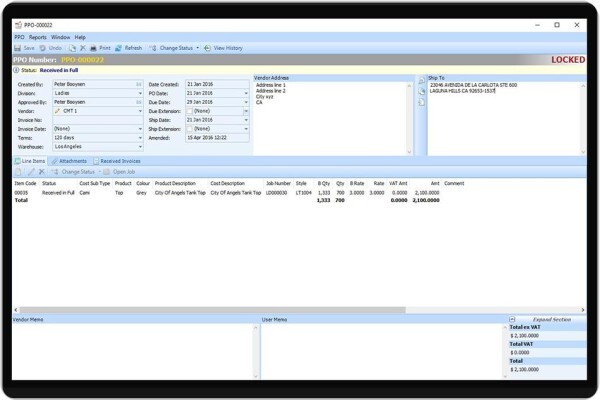
Task: Open View History
Action: pyautogui.click(x=223, y=48)
